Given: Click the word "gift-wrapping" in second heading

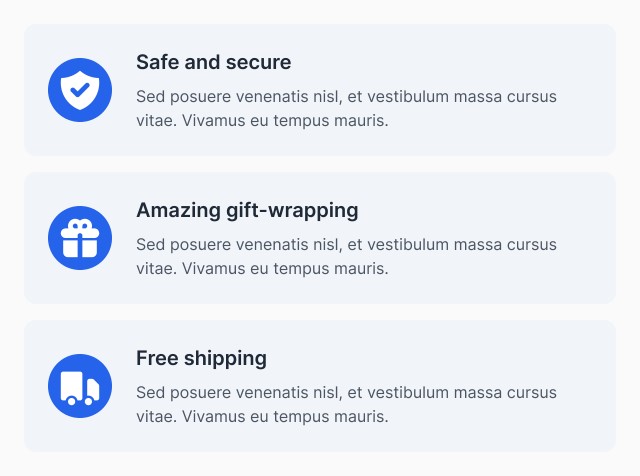Looking at the screenshot, I should pos(292,211).
